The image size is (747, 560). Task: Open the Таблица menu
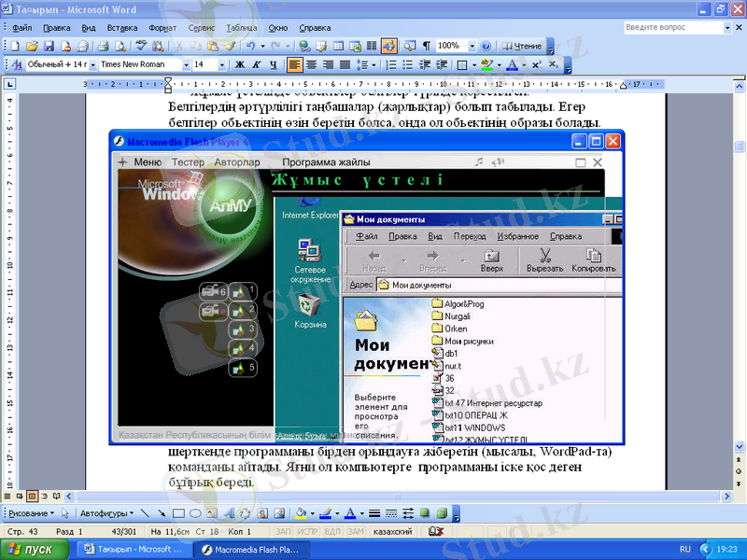pos(241,28)
